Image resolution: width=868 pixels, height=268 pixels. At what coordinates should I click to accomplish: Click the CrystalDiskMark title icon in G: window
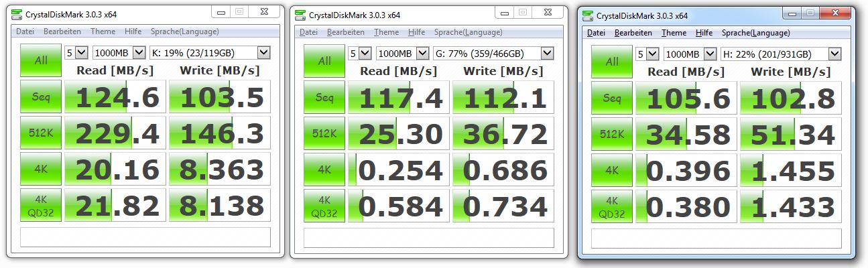coord(300,15)
